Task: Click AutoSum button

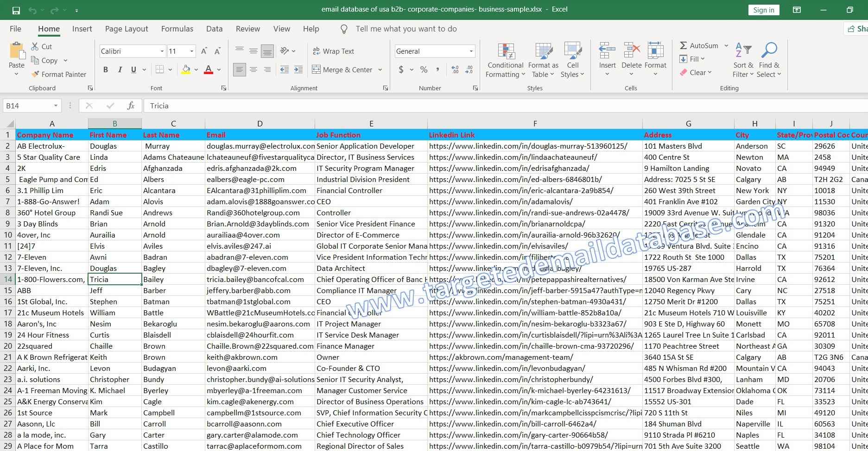Action: [699, 45]
